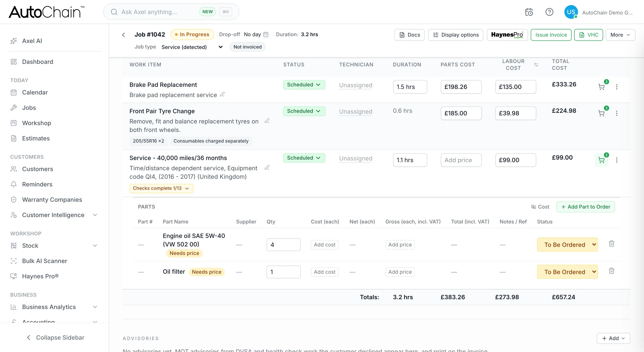The image size is (644, 352).
Task: Go to Jobs in sidebar
Action: pyautogui.click(x=29, y=108)
